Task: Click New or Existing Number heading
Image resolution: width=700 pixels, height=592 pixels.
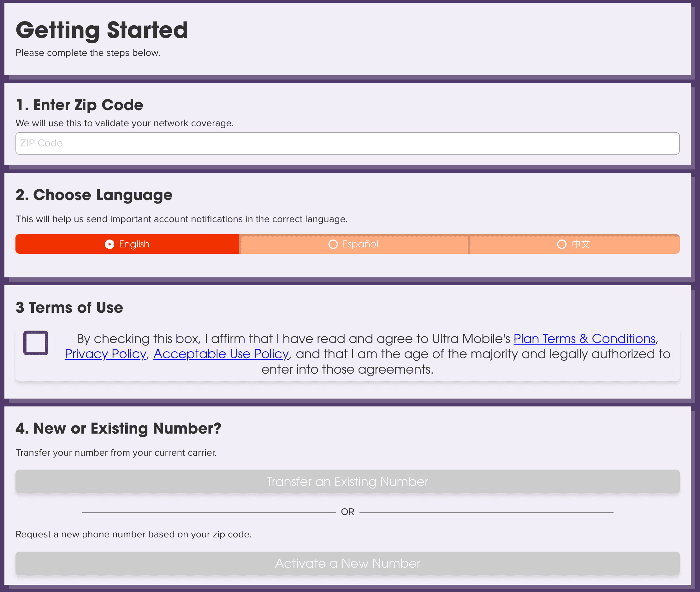Action: 118,429
